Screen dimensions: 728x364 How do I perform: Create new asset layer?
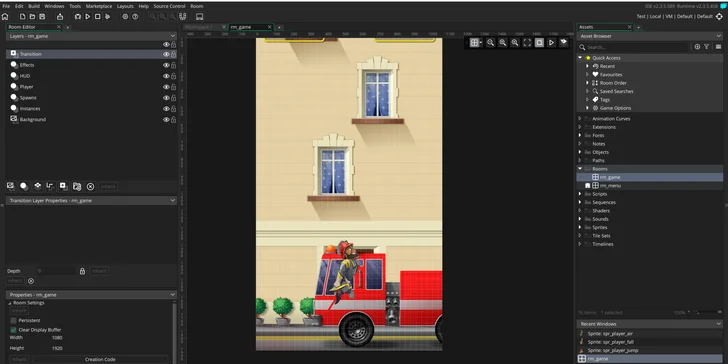(64, 186)
